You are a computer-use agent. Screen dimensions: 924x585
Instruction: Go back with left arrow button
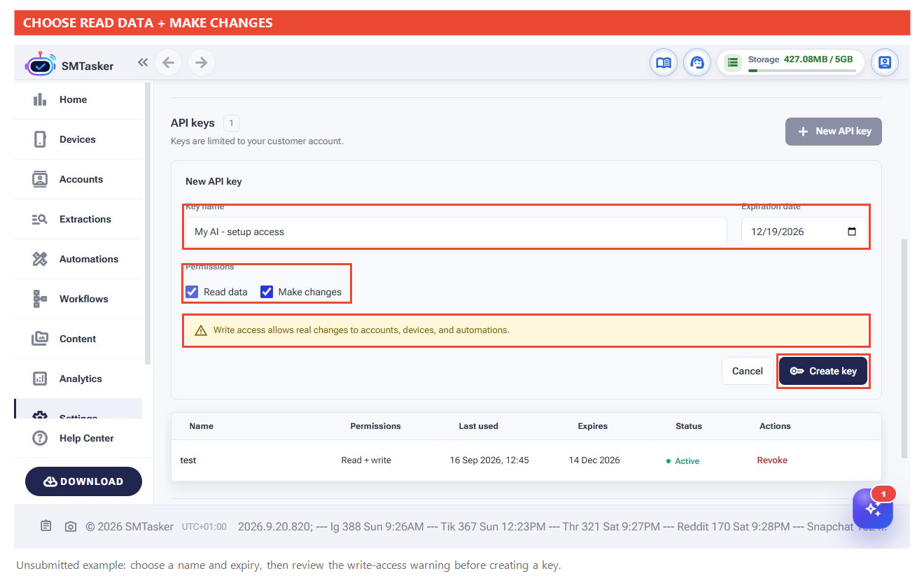(x=168, y=63)
